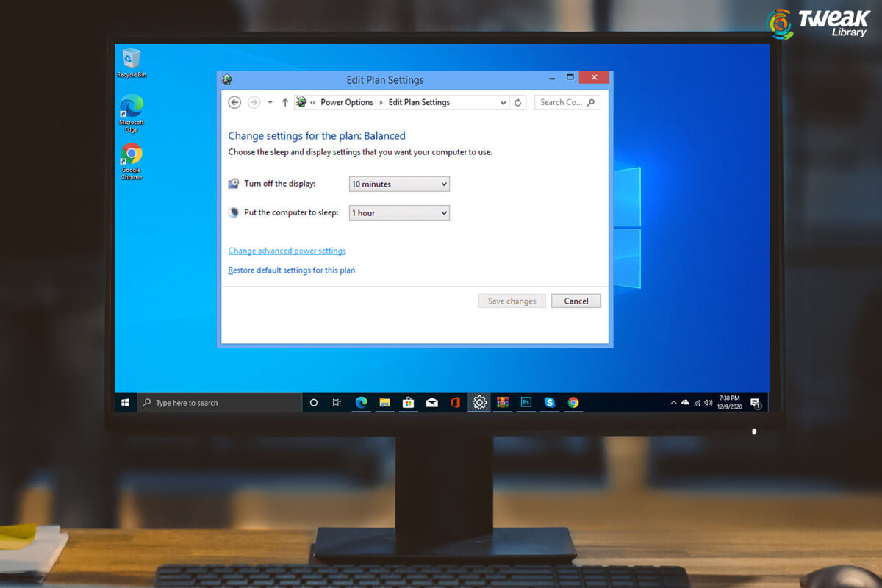Open Microsoft Office from the taskbar
The height and width of the screenshot is (588, 882).
pos(455,403)
